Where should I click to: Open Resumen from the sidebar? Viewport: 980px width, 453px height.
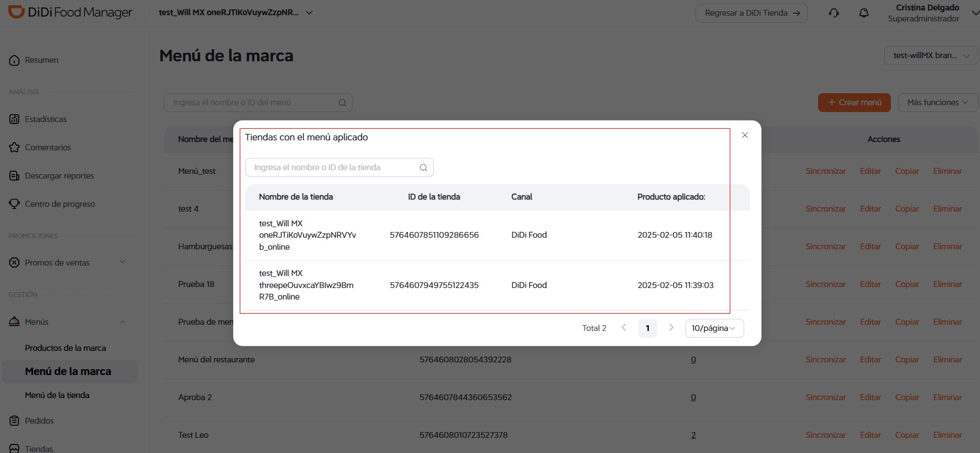tap(41, 60)
